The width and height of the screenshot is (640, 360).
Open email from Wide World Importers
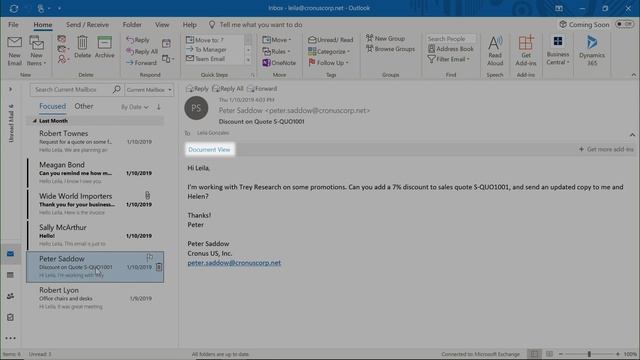tap(96, 204)
